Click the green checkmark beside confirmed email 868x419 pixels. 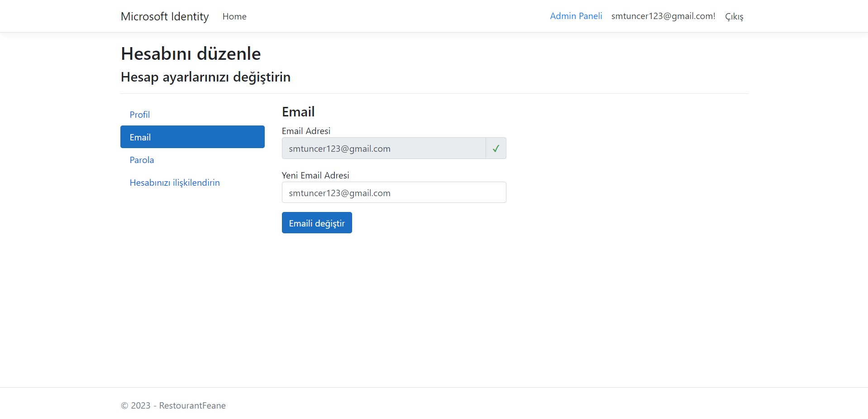pos(496,148)
